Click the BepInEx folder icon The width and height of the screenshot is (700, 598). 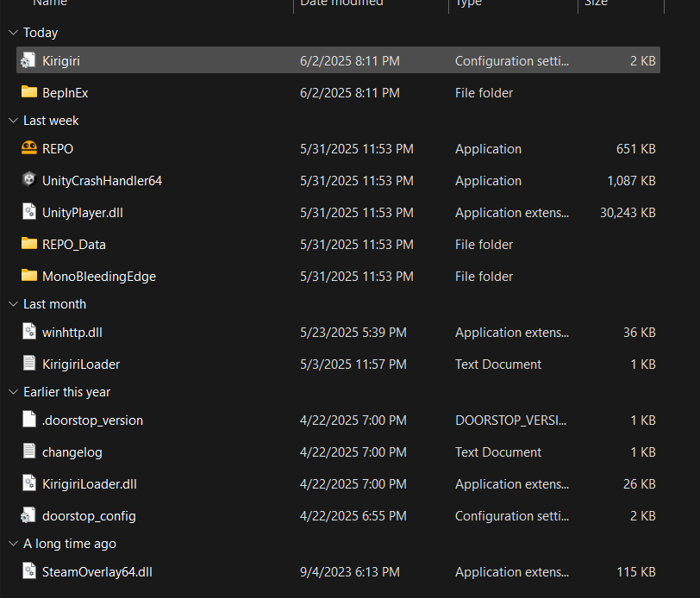(x=28, y=92)
